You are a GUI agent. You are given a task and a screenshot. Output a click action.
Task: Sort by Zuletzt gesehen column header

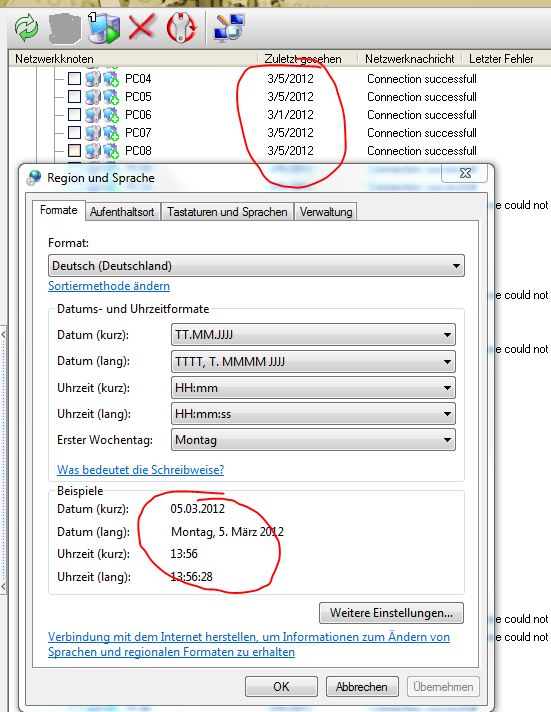307,59
